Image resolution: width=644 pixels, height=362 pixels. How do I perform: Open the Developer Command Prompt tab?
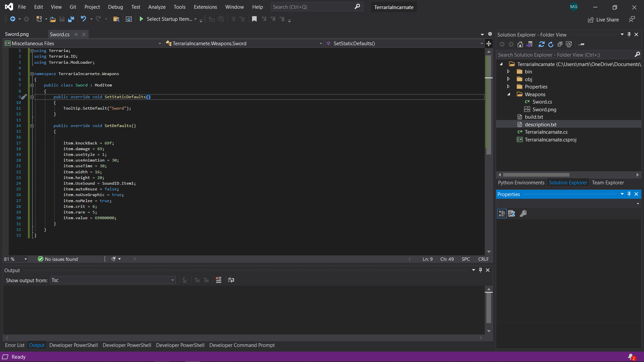pyautogui.click(x=242, y=345)
